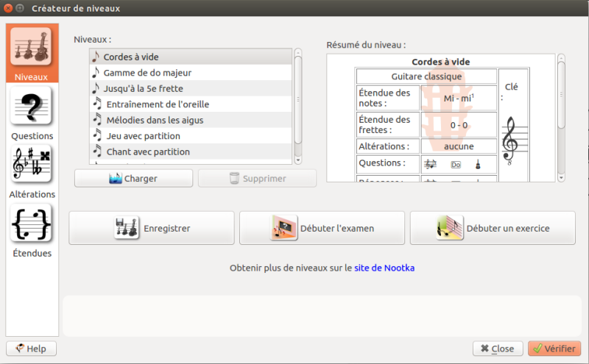Open the Niveaux sidebar page
Image resolution: width=589 pixels, height=364 pixels.
click(x=32, y=53)
